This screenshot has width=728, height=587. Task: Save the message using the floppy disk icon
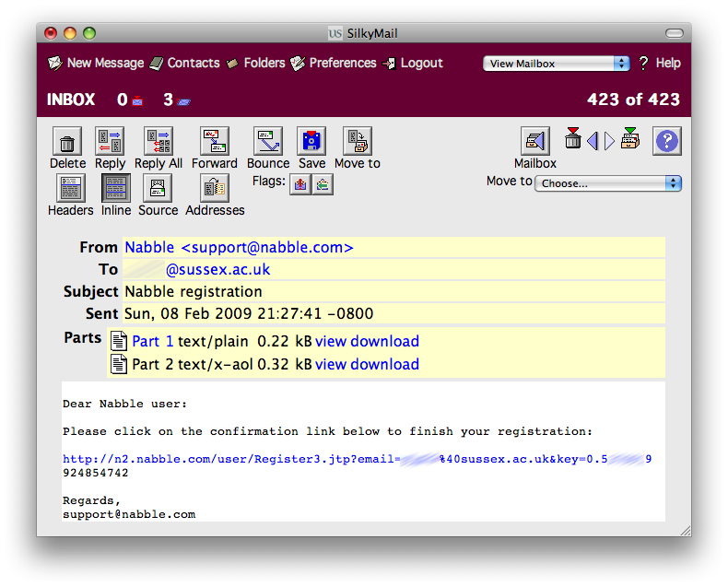[x=311, y=142]
